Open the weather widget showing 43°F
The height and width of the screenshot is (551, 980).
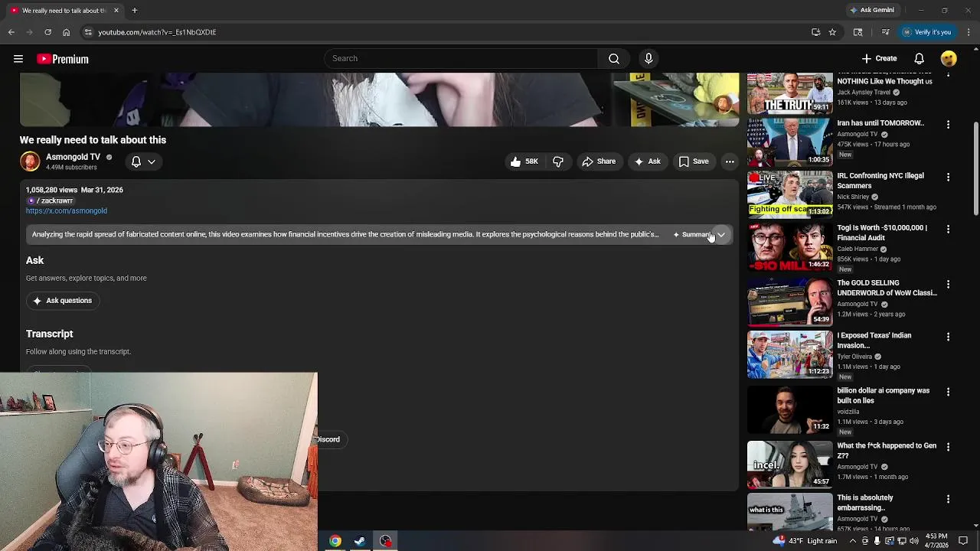click(x=805, y=541)
